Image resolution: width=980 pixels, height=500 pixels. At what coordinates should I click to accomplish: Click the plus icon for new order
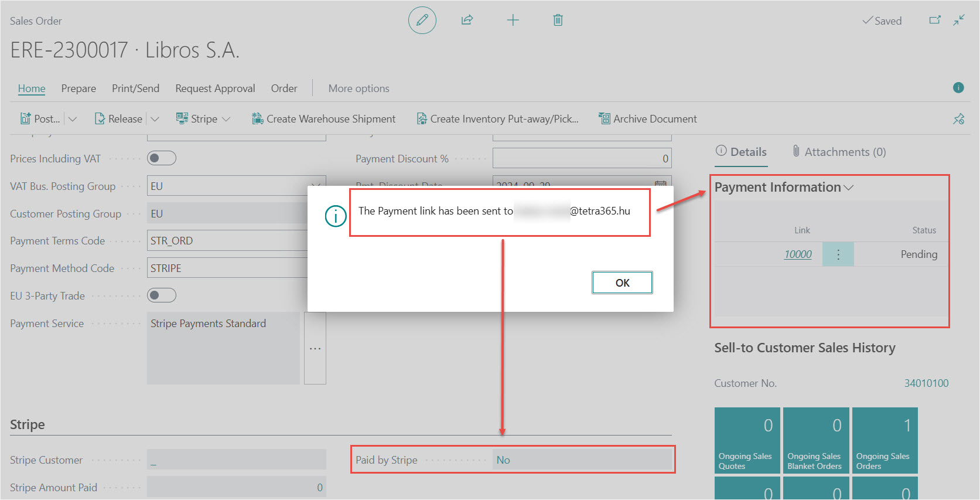pos(513,21)
